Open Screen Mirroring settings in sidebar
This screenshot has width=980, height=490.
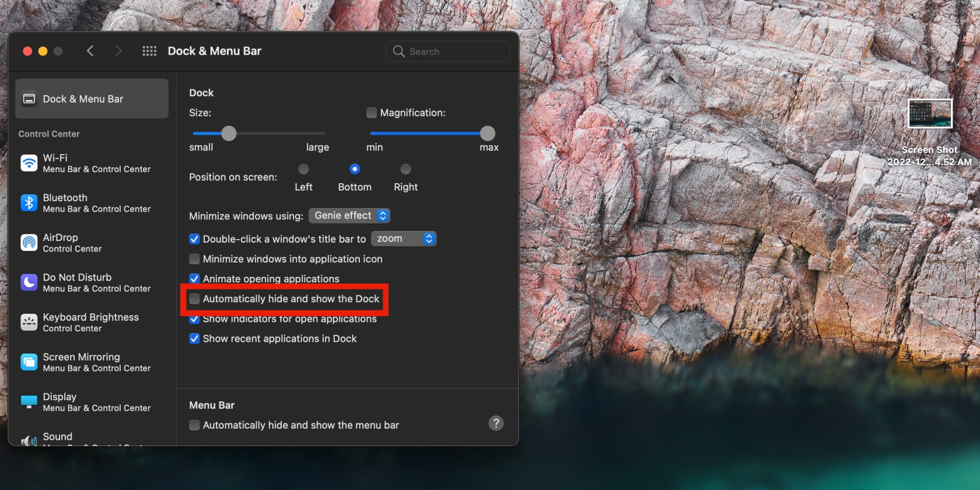click(x=92, y=362)
